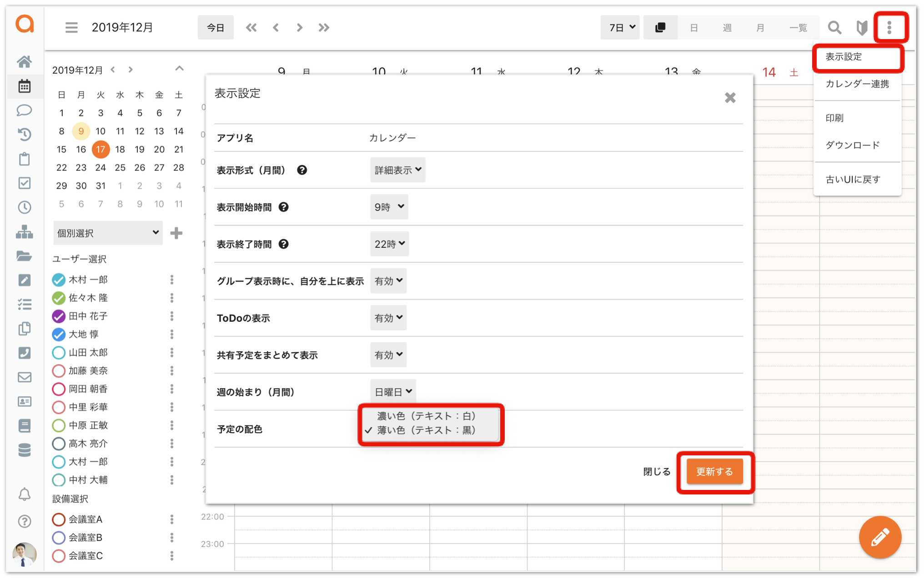Open the 22時 end time dropdown
The image size is (924, 579).
tap(390, 244)
